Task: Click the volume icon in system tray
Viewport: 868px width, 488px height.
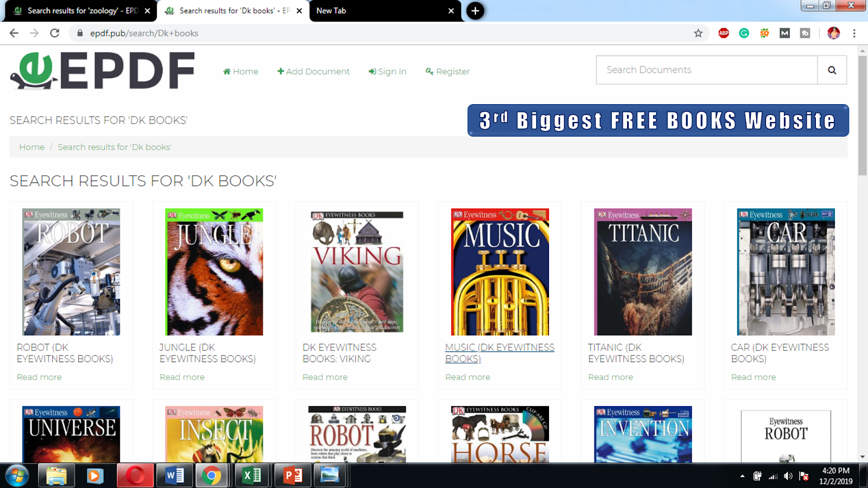Action: [788, 476]
